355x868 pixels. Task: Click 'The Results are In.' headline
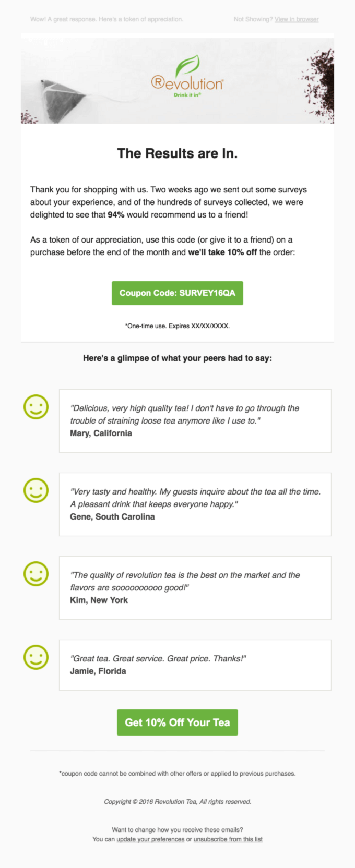point(177,153)
